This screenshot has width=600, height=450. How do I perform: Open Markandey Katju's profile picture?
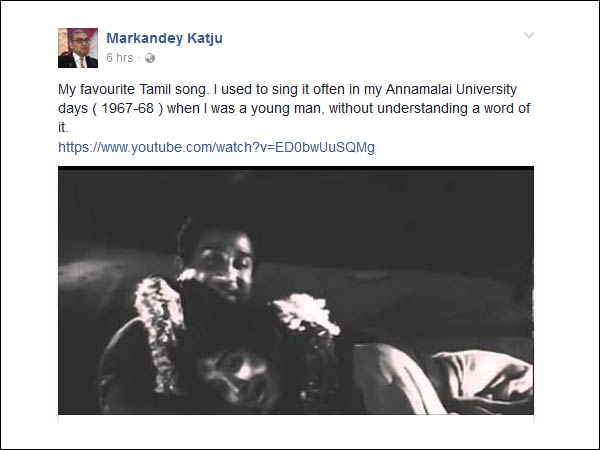[x=78, y=48]
